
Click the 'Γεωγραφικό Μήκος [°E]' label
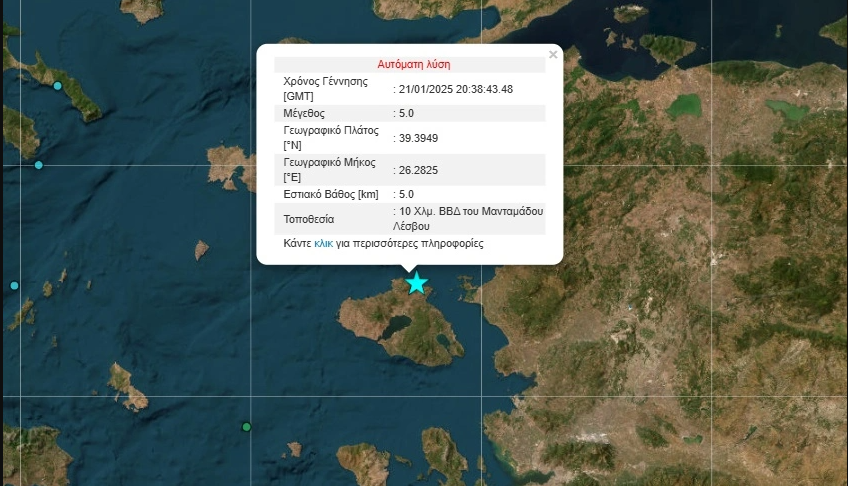point(329,168)
